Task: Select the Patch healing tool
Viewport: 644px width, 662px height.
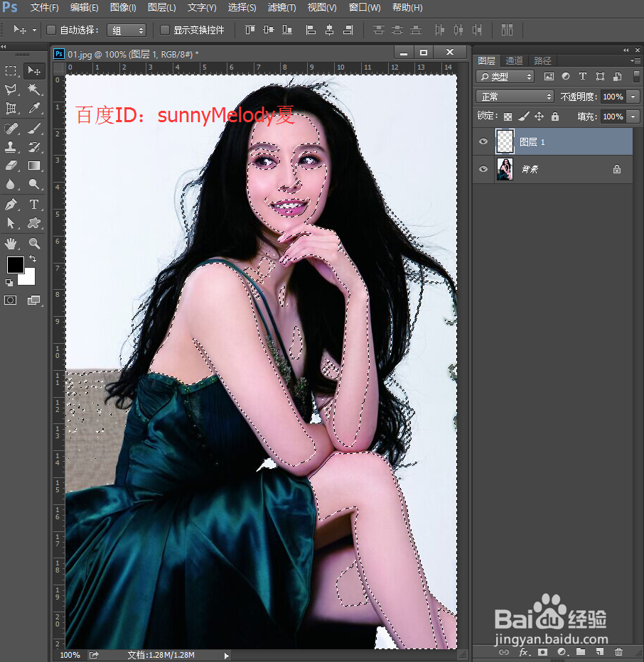Action: pos(11,129)
